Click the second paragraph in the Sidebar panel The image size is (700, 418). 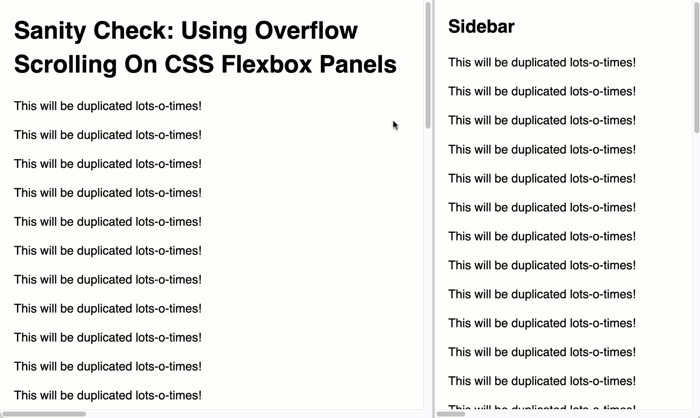tap(542, 92)
